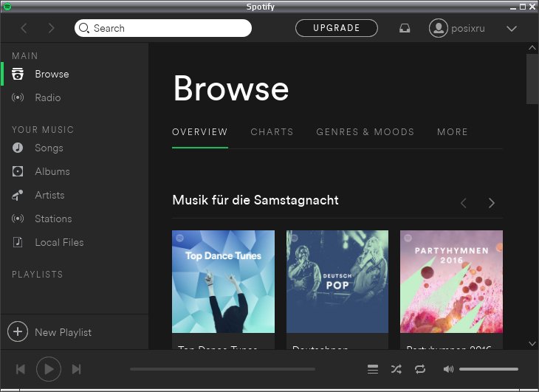Click the posixru profile avatar
Viewport: 539px width, 392px height.
coord(439,28)
